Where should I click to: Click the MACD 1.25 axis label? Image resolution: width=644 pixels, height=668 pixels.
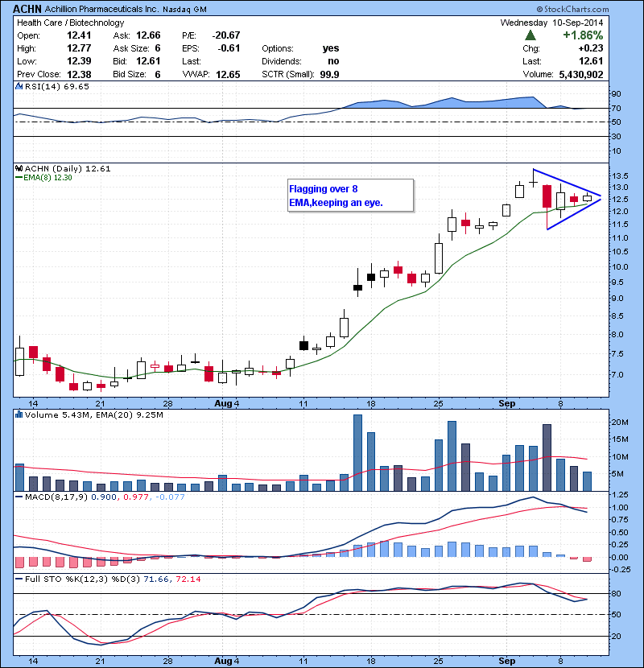(620, 494)
